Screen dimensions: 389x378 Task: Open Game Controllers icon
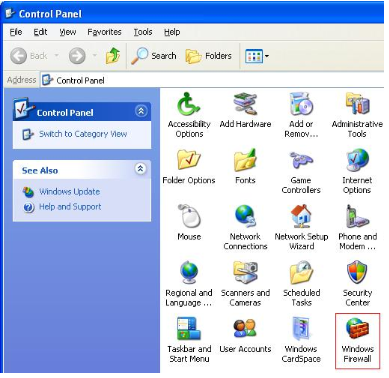301,172
